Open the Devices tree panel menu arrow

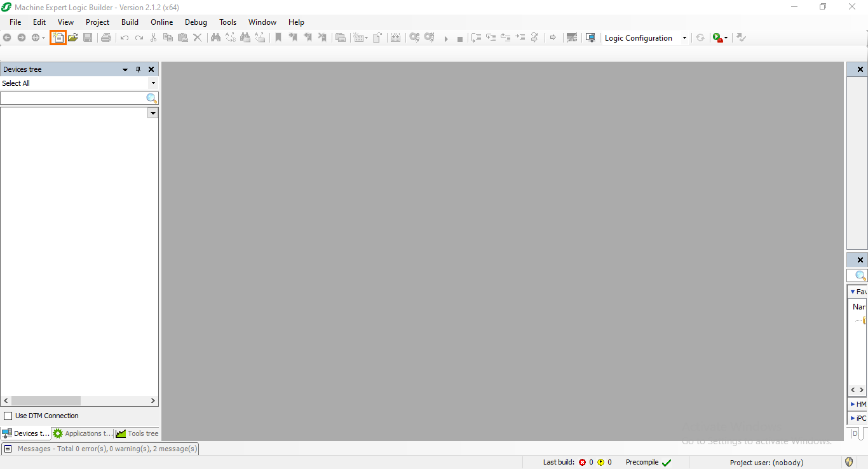pyautogui.click(x=125, y=69)
